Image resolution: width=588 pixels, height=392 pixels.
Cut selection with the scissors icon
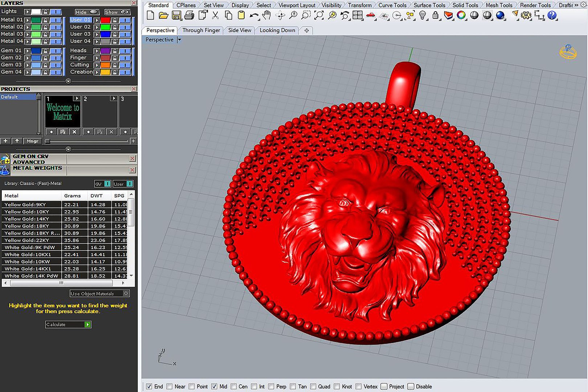pos(216,16)
